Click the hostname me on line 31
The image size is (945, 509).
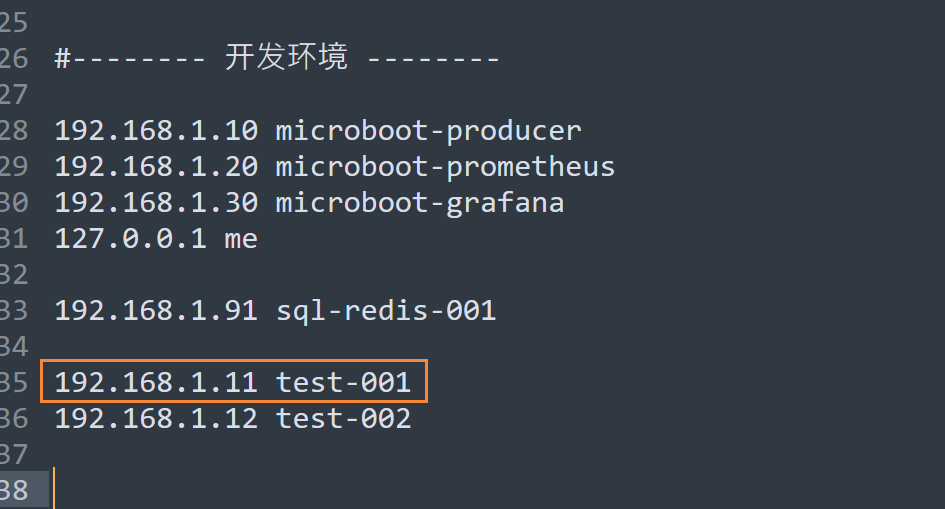pos(241,240)
